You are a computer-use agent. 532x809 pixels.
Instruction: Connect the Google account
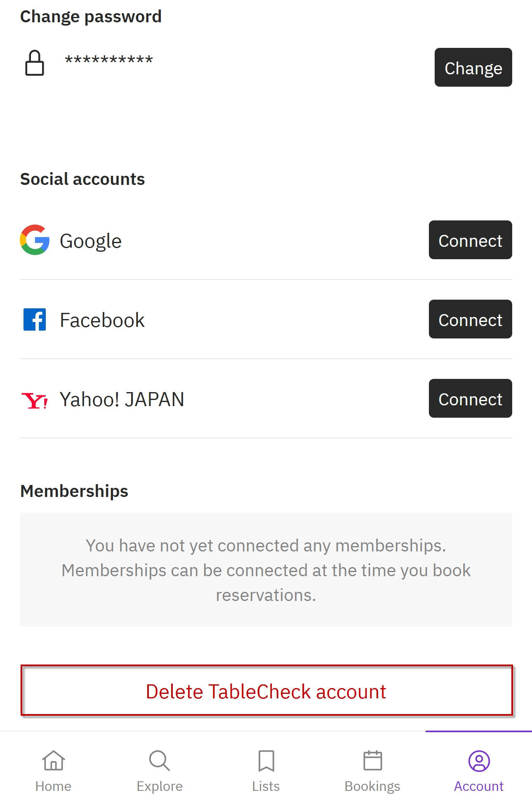(x=470, y=240)
